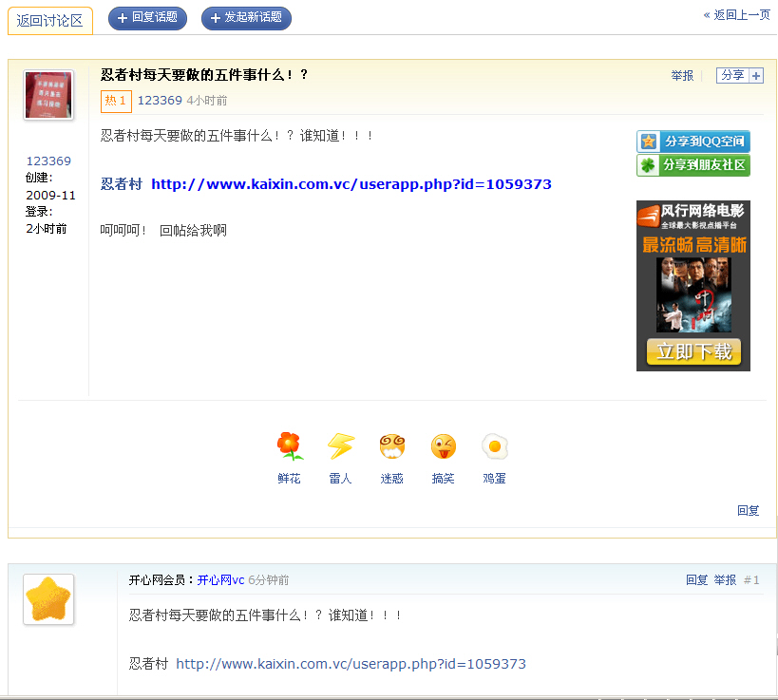
Task: Click the #1 floor number label
Action: [x=751, y=580]
